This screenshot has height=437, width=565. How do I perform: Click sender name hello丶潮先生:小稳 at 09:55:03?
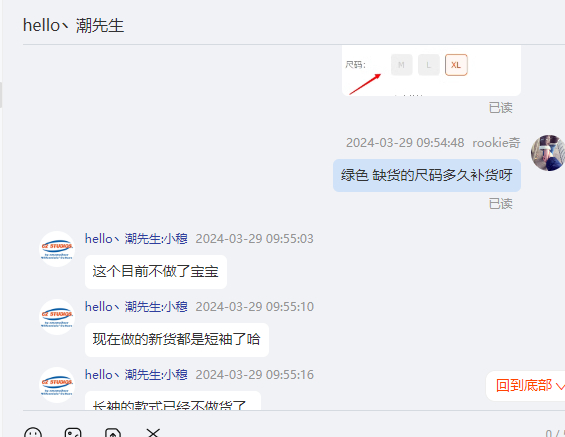click(136, 239)
